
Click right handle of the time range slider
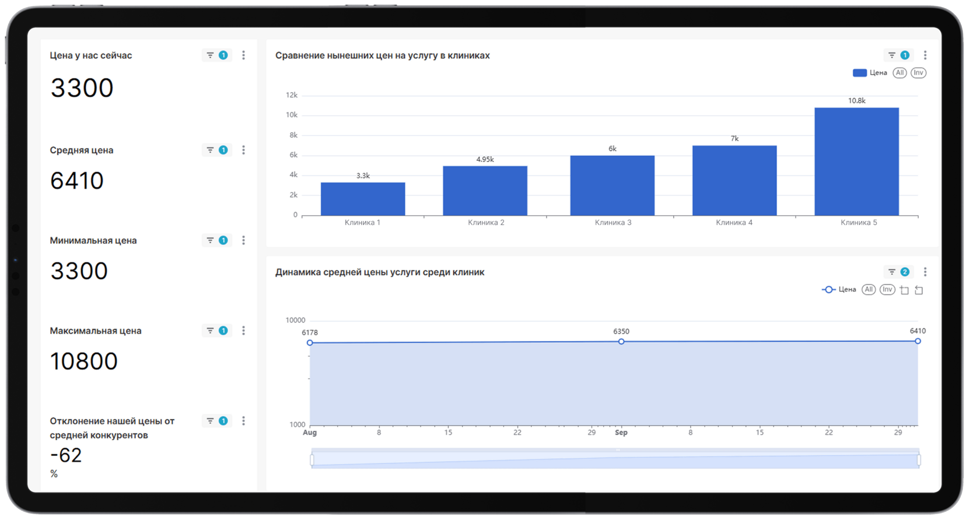919,460
